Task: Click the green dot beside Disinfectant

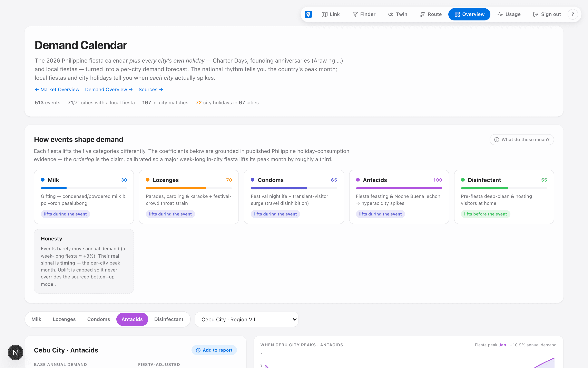Action: [x=463, y=180]
